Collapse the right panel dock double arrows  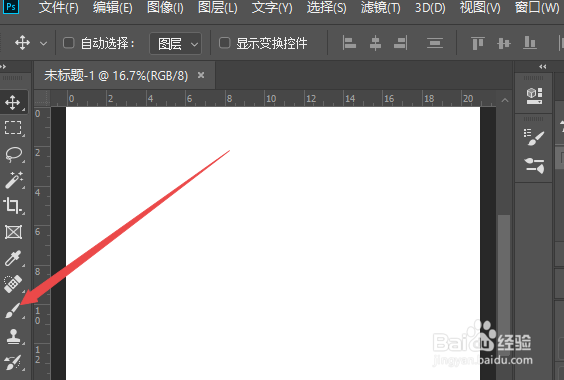point(543,67)
